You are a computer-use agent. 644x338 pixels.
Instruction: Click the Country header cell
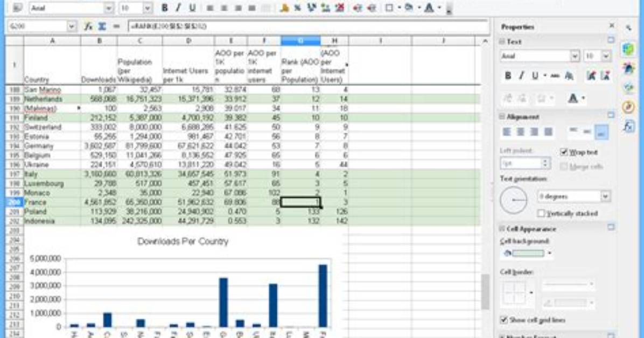(52, 65)
